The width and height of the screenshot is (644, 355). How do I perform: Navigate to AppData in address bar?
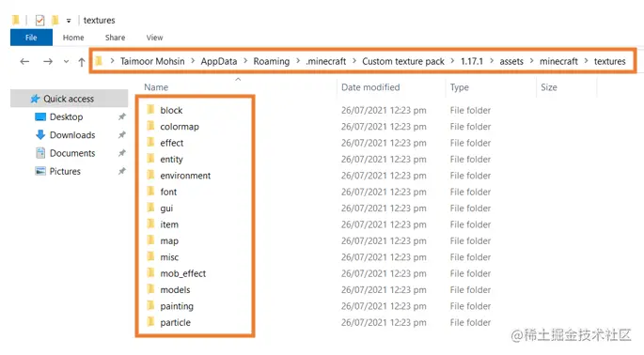[x=218, y=61]
